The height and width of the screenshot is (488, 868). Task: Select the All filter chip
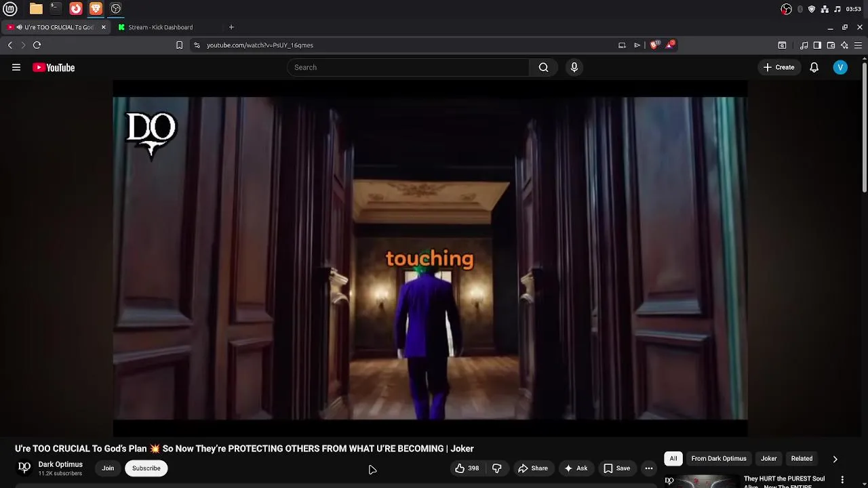[x=673, y=459]
